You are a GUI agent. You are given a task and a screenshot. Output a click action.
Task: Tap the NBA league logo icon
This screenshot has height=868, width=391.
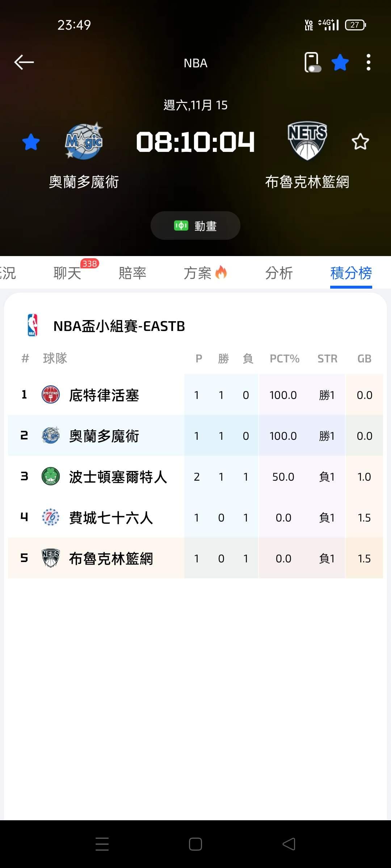pos(33,325)
